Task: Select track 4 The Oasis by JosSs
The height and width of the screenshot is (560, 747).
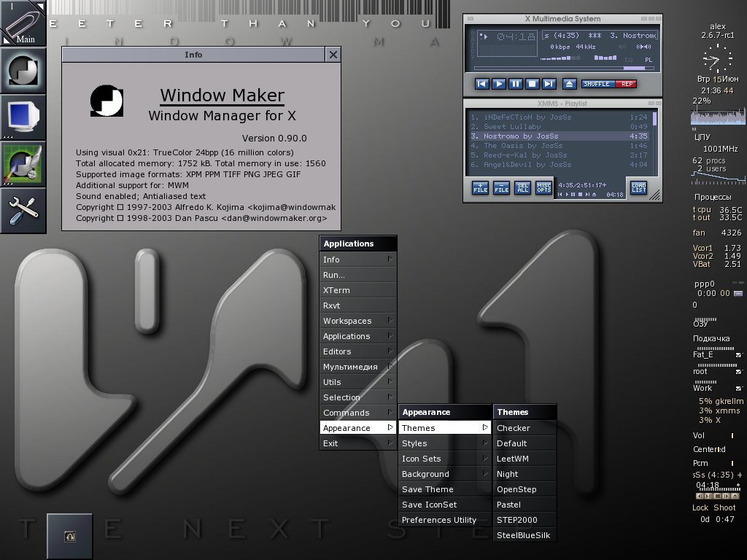Action: pyautogui.click(x=558, y=145)
